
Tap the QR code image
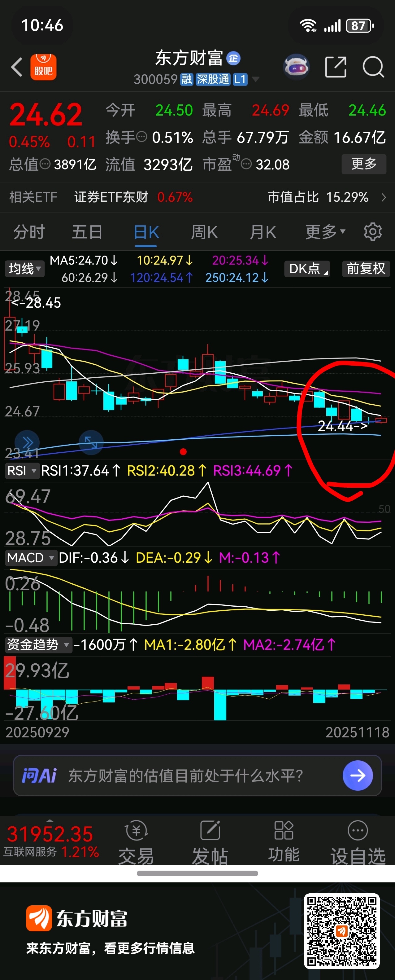[342, 930]
